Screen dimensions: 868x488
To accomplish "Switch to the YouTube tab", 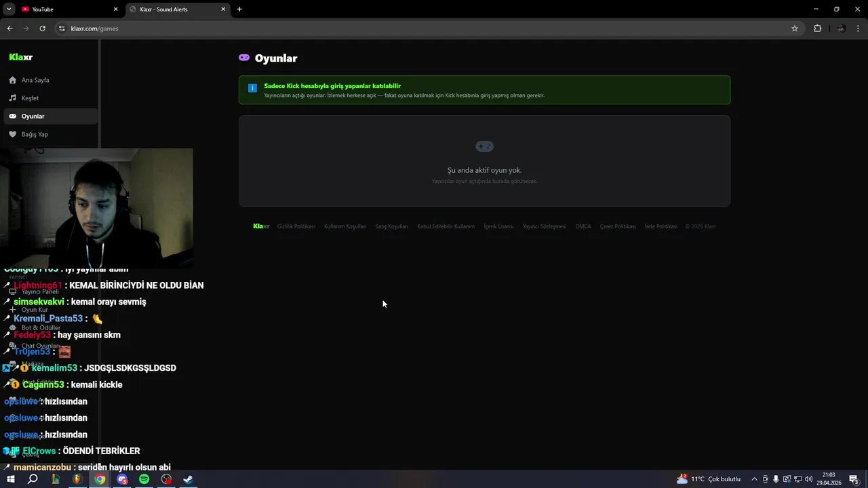I will coord(70,9).
